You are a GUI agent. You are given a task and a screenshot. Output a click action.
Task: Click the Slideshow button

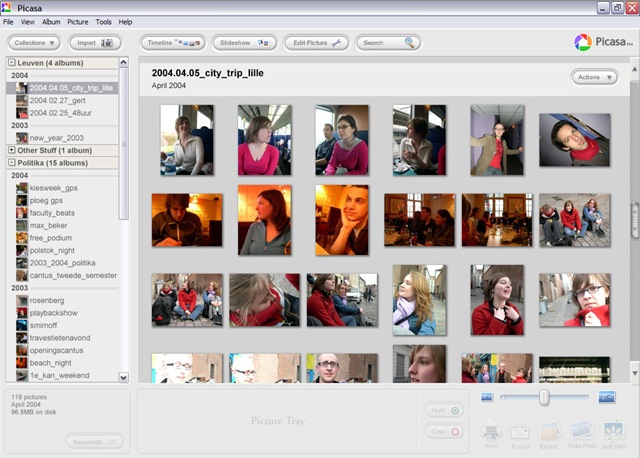pos(244,43)
